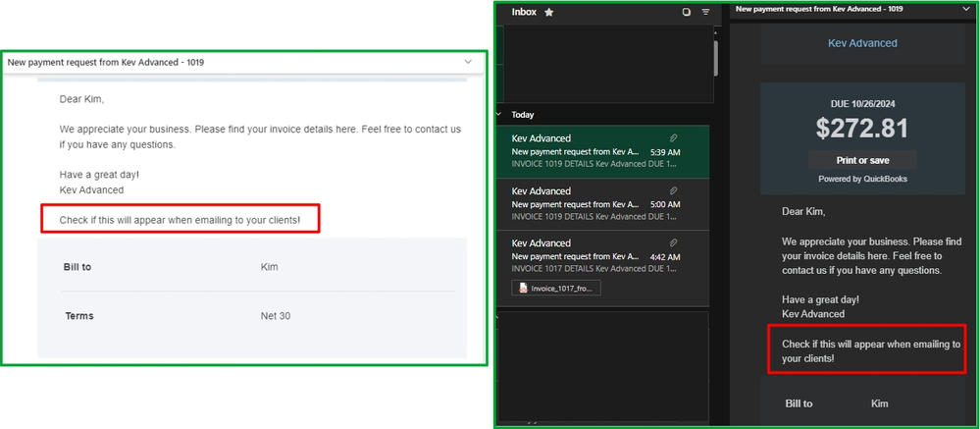980x429 pixels.
Task: Expand header chevron in light email preview
Action: point(468,62)
